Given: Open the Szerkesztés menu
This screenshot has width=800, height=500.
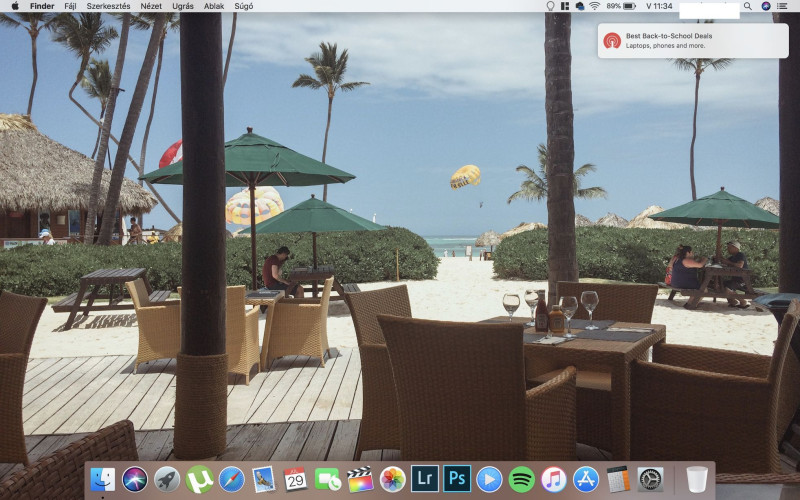Looking at the screenshot, I should point(108,6).
